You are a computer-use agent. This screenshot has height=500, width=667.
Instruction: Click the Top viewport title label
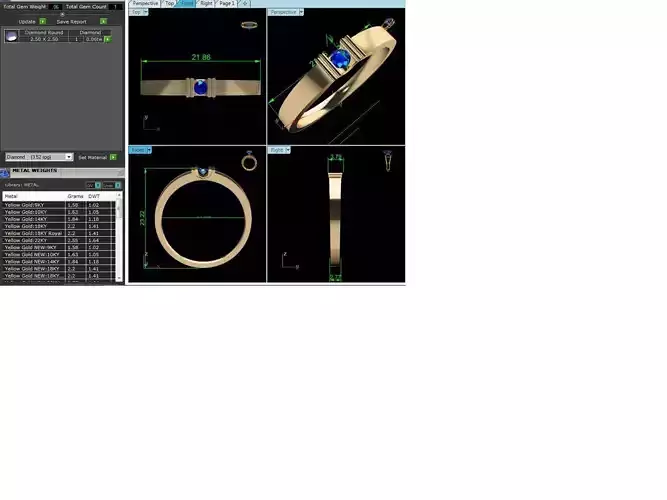pos(136,12)
